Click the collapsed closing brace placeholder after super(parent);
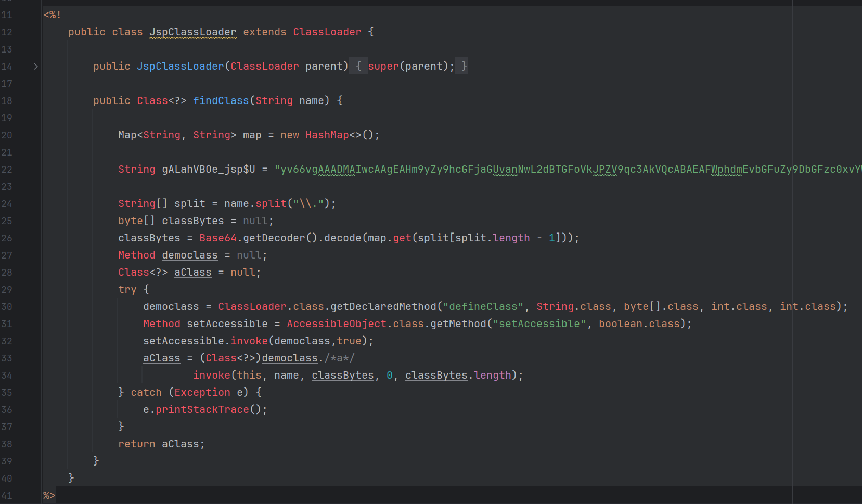 pos(462,66)
